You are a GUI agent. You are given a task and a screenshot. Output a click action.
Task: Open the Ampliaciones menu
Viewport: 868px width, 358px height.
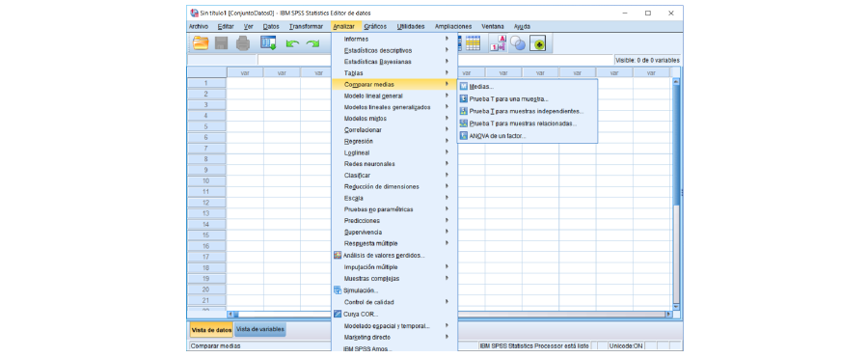(x=453, y=26)
